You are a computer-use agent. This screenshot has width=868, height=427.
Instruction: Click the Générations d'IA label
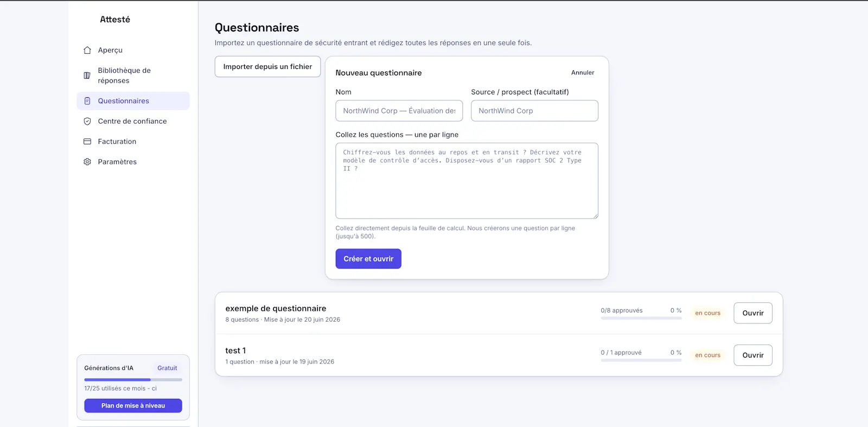108,368
